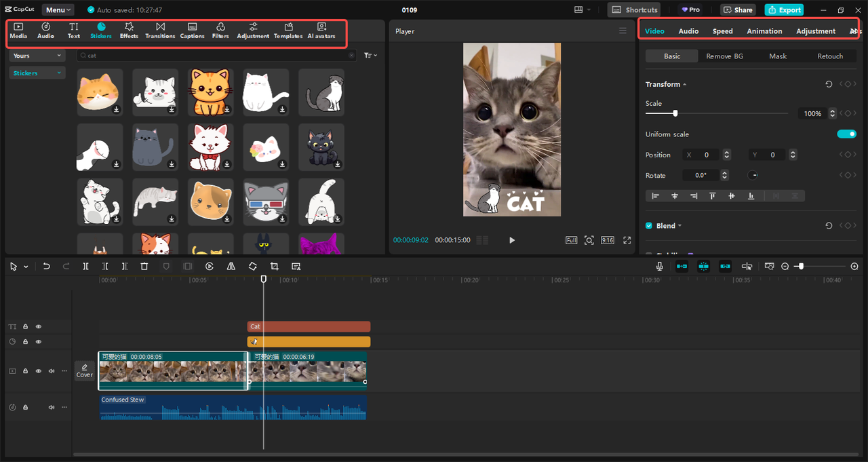
Task: Open the Menu dropdown
Action: tap(59, 10)
